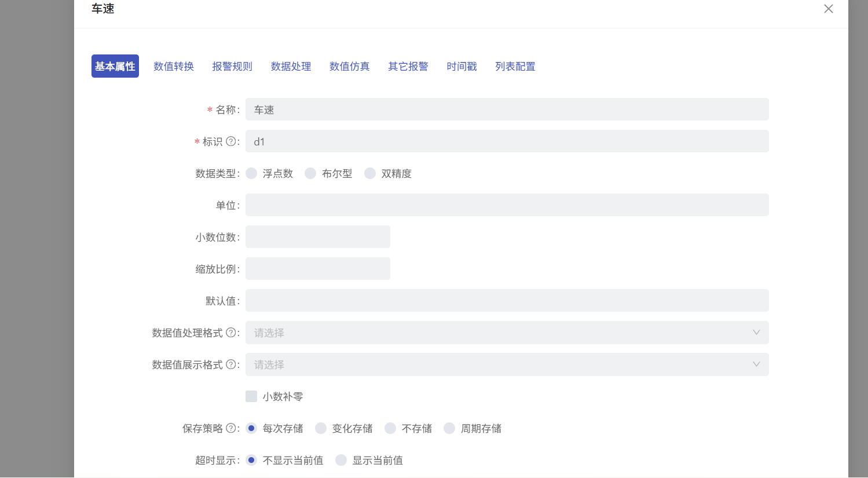
Task: Open the help icon next to 标识
Action: (232, 141)
